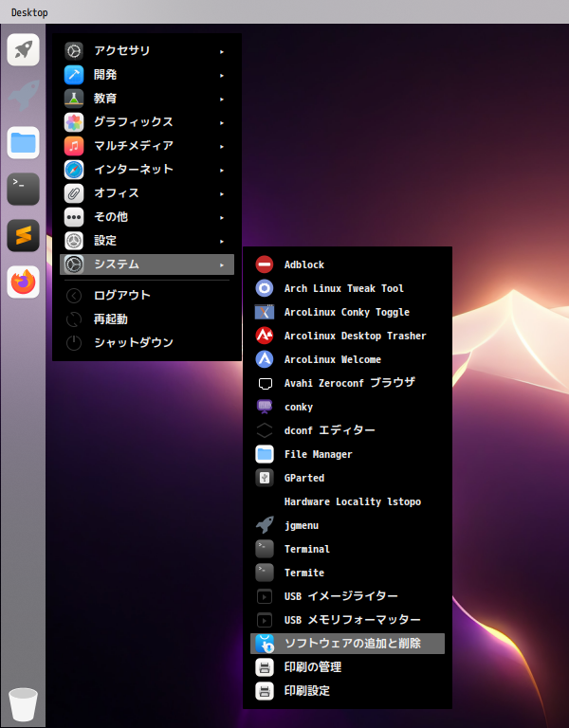Click the conky monitor icon
The height and width of the screenshot is (728, 569).
(x=265, y=407)
